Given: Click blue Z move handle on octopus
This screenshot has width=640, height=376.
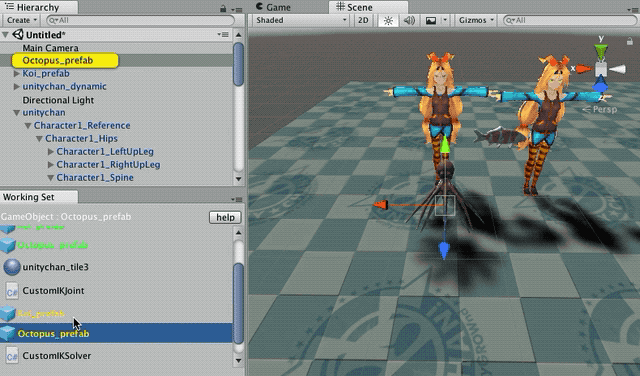Looking at the screenshot, I should [x=444, y=251].
